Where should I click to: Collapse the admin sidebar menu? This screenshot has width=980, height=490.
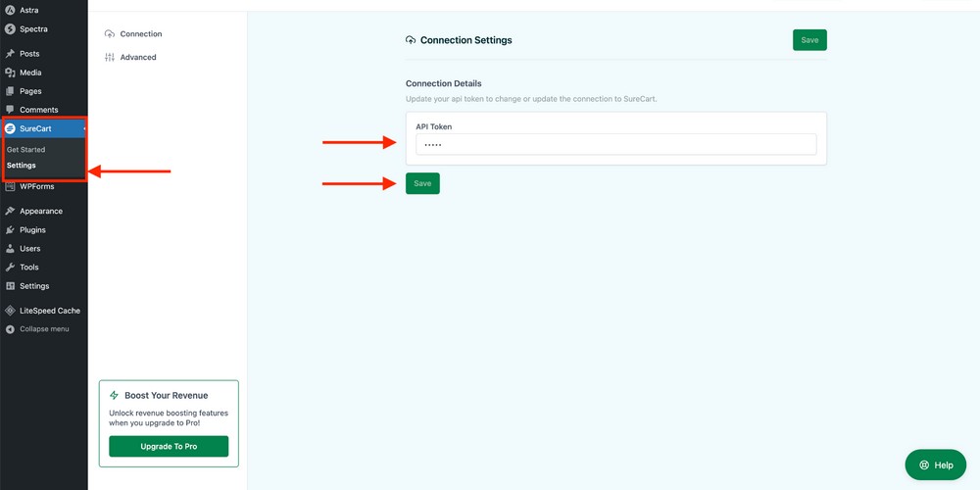pos(44,329)
